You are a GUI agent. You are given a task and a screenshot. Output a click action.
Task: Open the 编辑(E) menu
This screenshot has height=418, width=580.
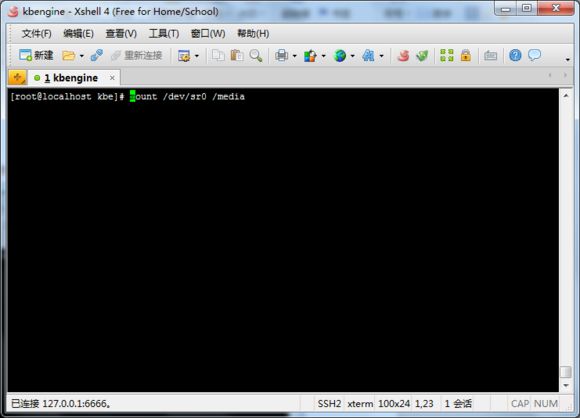point(78,34)
